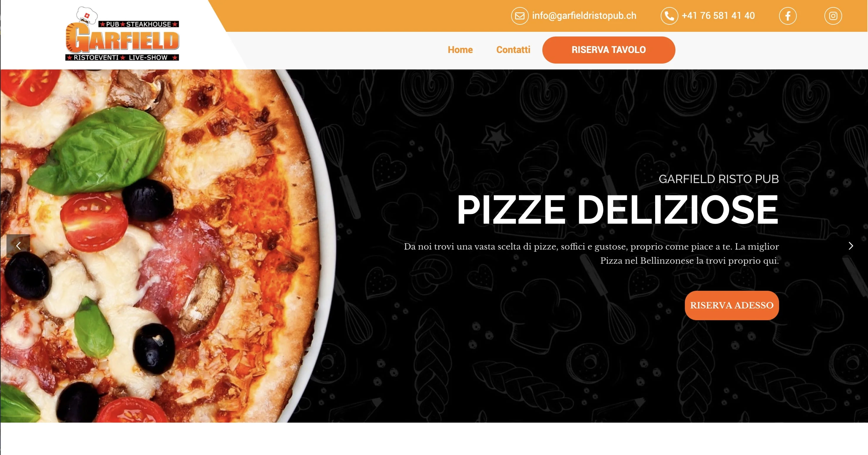Advance to next slide arrow
This screenshot has height=455, width=868.
tap(850, 246)
